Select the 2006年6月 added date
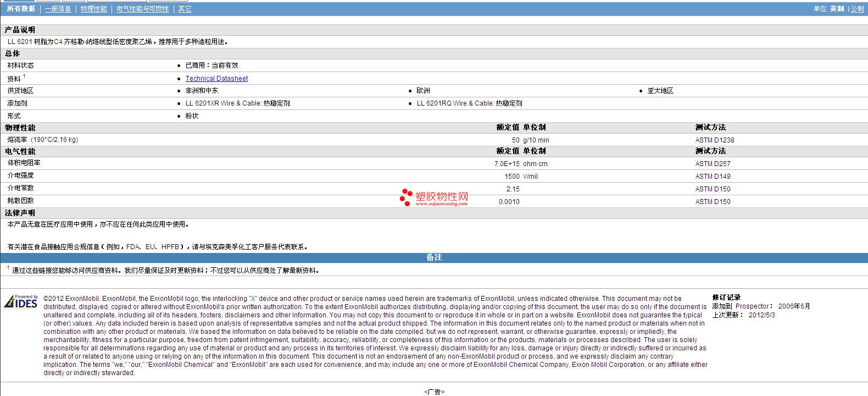Image resolution: width=868 pixels, height=396 pixels. (x=794, y=306)
